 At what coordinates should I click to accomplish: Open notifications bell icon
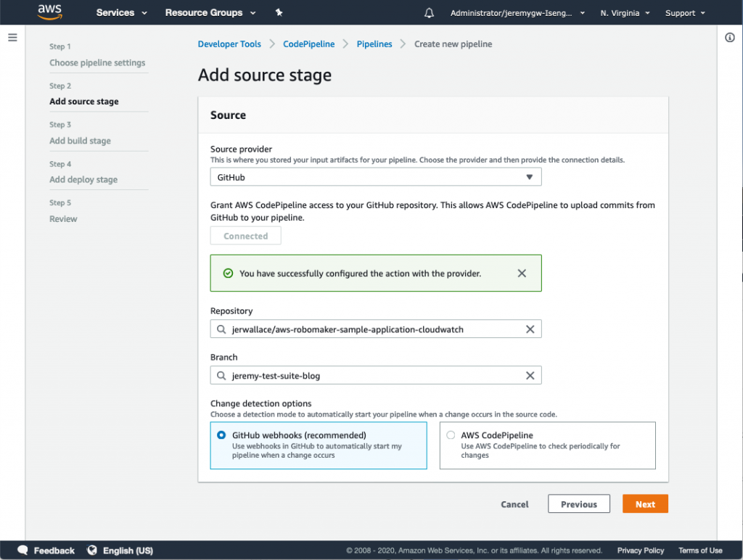(429, 13)
